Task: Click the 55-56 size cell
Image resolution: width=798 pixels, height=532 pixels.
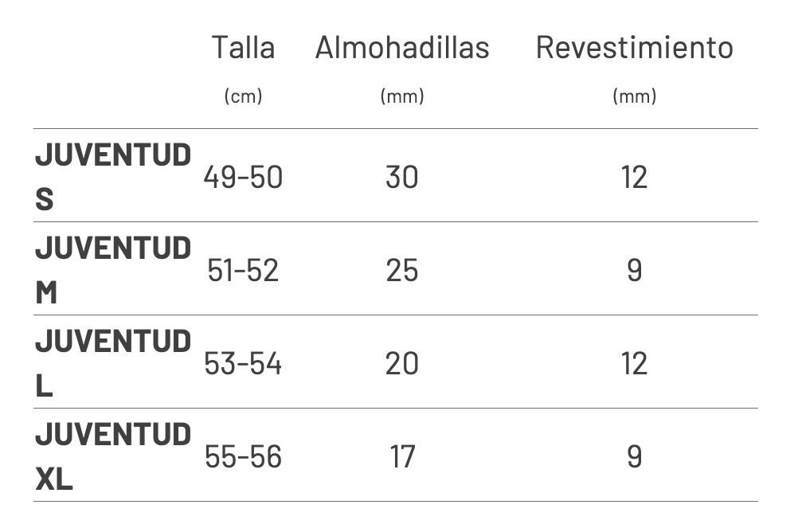Action: [243, 457]
